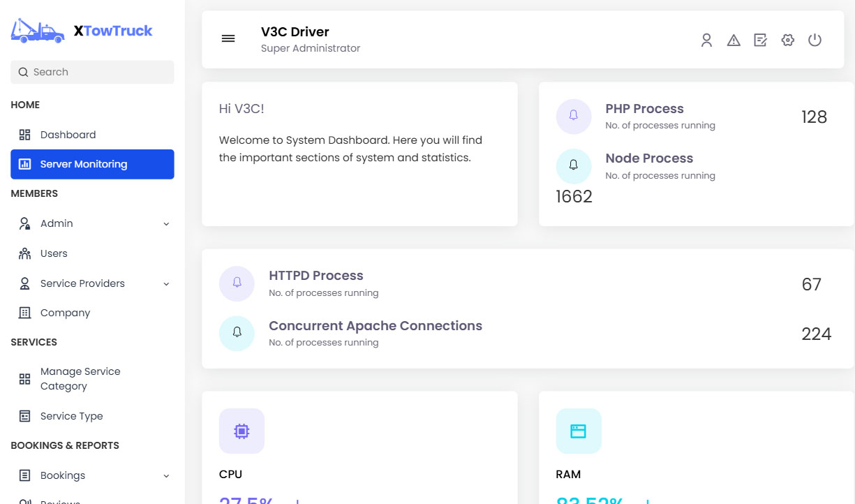Click the Concurrent Apache Connections bell icon
The image size is (855, 504).
coord(237,333)
